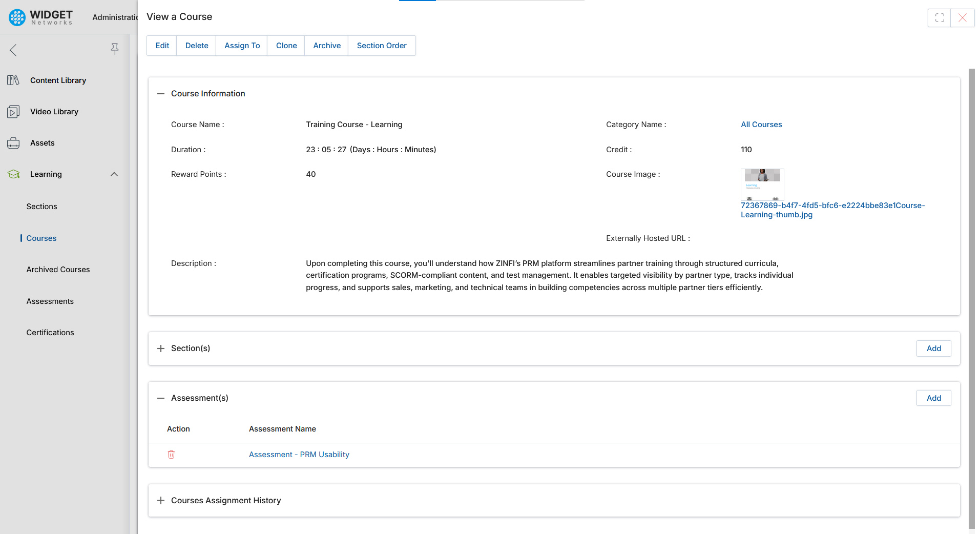The height and width of the screenshot is (534, 980).
Task: Click the Content Library books icon
Action: pos(13,80)
